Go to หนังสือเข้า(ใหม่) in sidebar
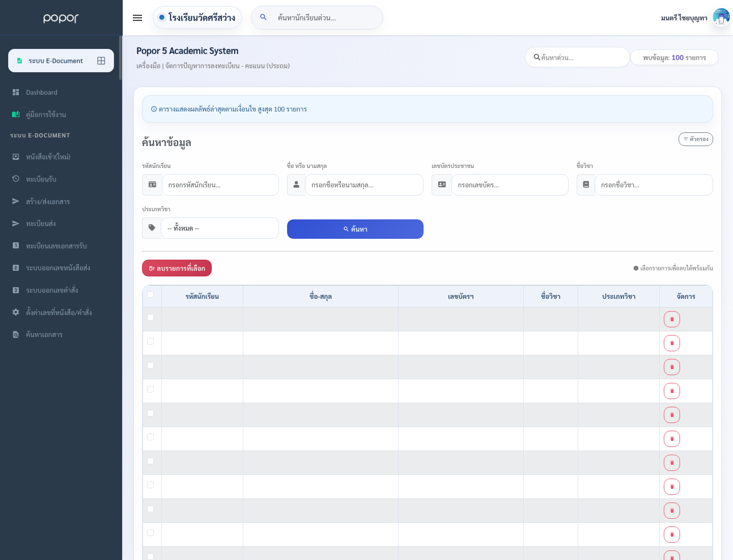Screen dimensions: 733x560 pyautogui.click(x=48, y=157)
